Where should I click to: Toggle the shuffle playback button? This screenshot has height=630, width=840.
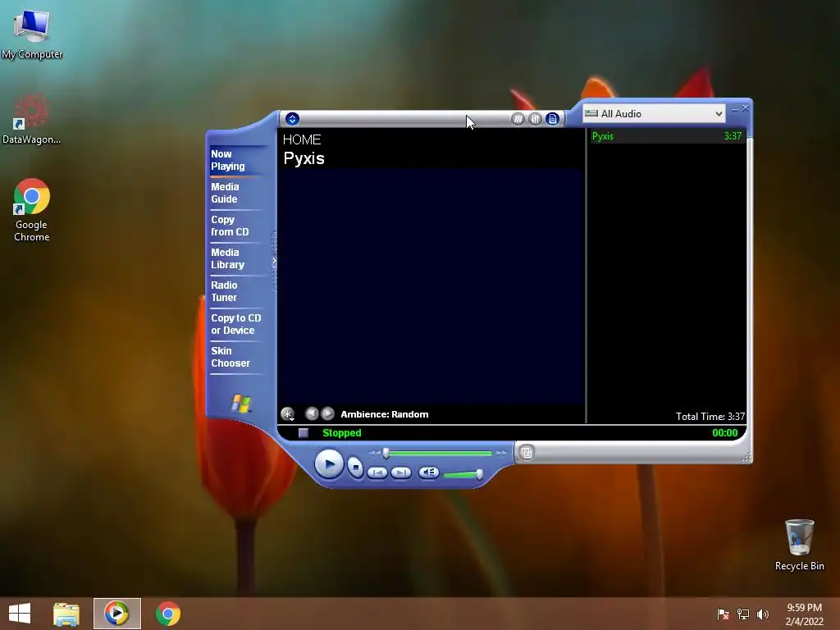(x=518, y=119)
